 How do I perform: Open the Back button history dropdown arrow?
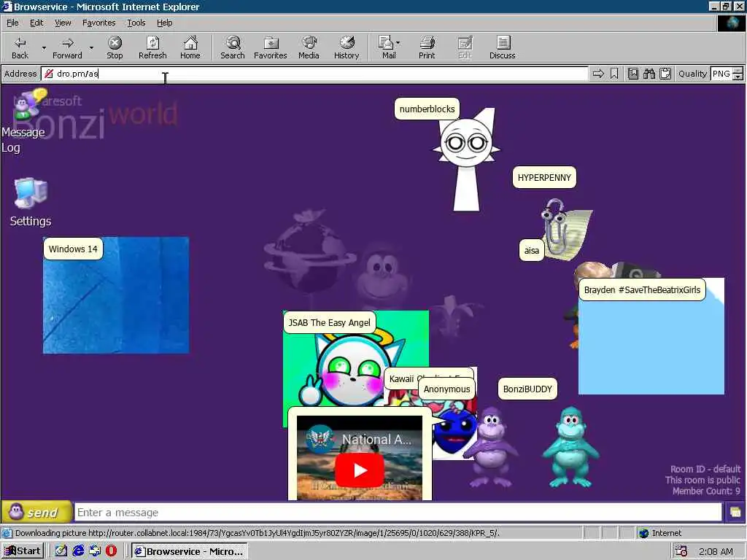click(x=44, y=47)
